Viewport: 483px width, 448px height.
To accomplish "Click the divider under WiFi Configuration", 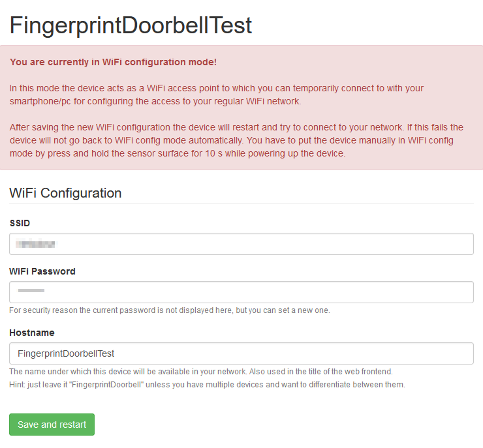I will coord(241,203).
